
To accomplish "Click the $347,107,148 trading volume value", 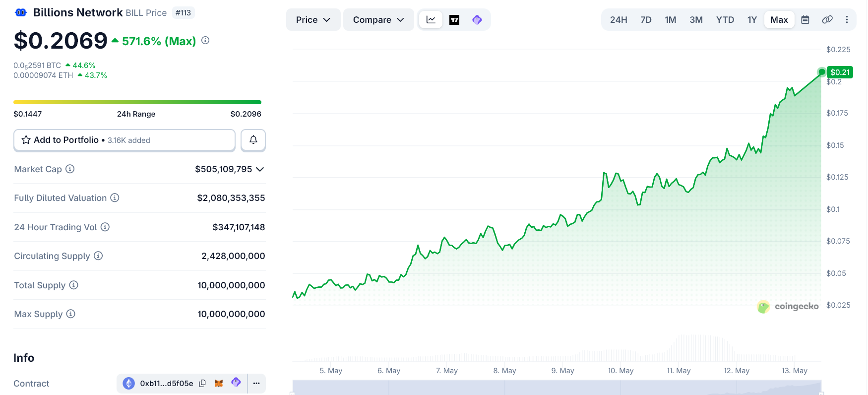I will (x=239, y=227).
